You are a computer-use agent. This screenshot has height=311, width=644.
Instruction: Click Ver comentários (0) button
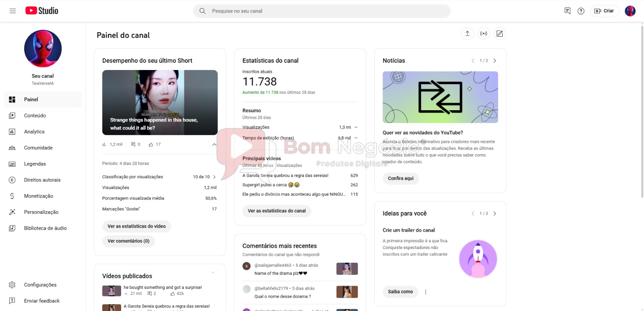[x=128, y=241]
